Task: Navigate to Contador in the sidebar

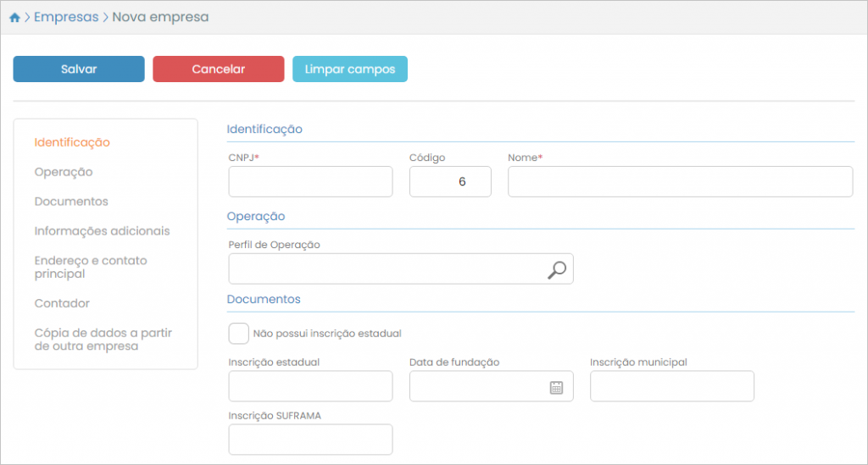Action: [x=62, y=303]
